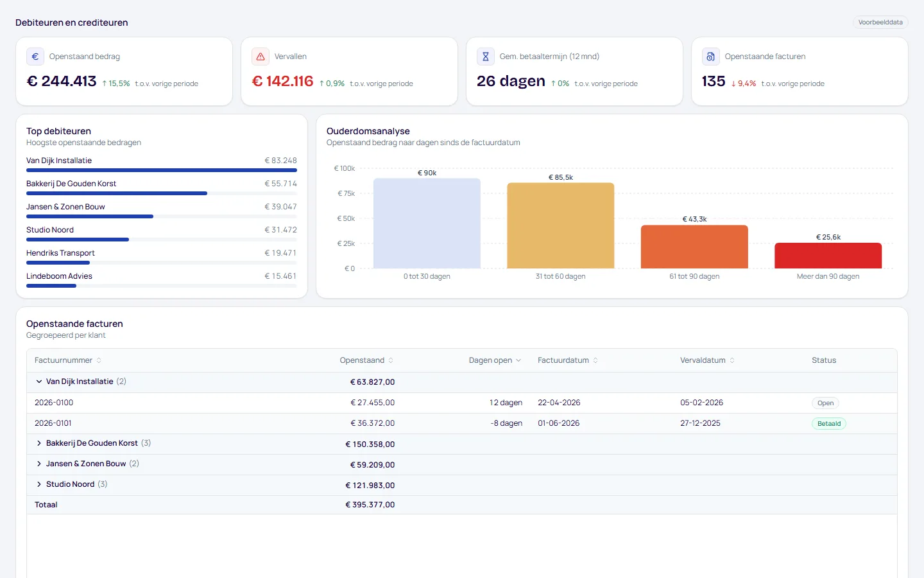This screenshot has width=924, height=578.
Task: Click the 61 tot 90 dagen bar
Action: 694,247
